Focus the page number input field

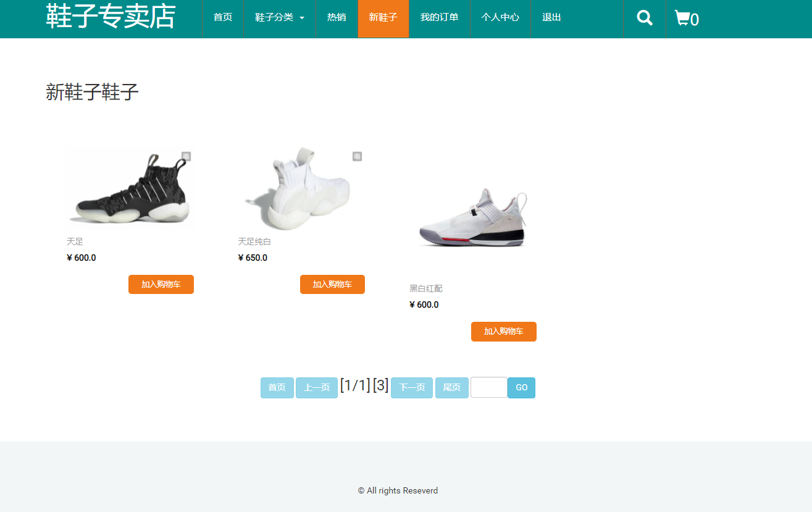[x=489, y=387]
